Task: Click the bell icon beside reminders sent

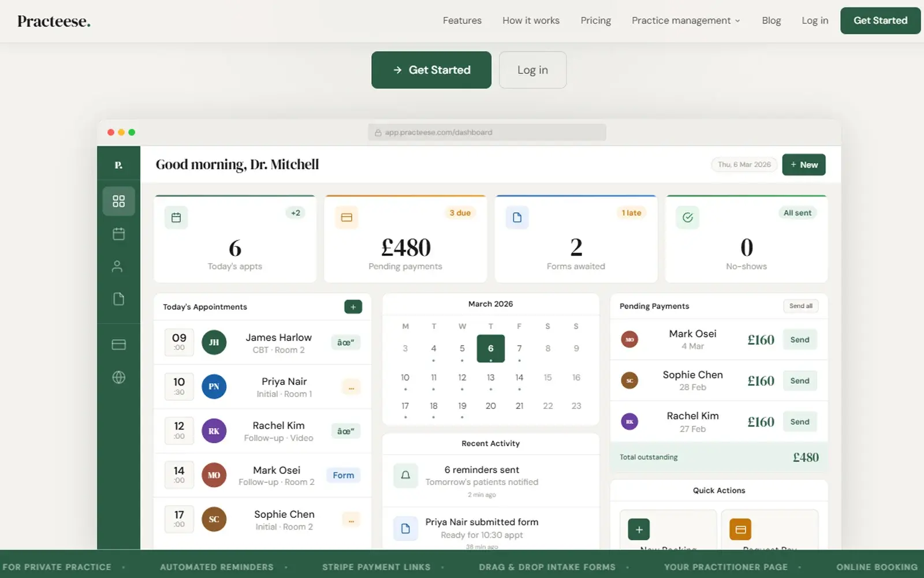Action: tap(405, 475)
